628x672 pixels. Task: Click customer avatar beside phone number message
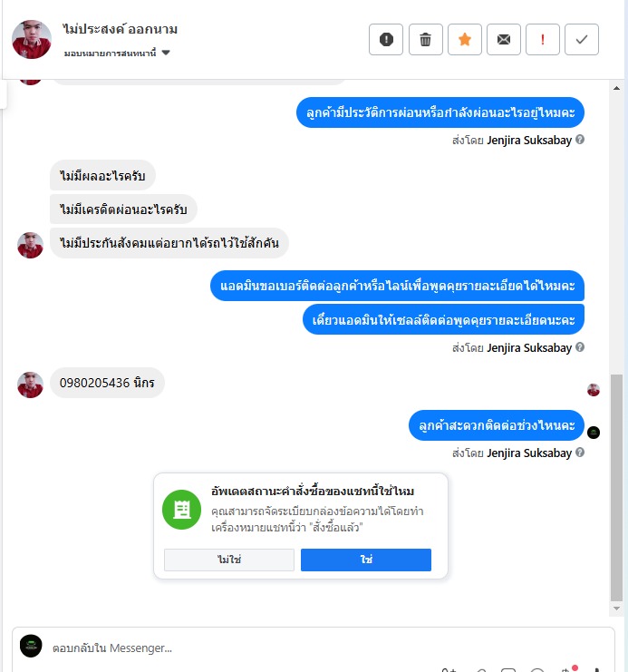[30, 385]
